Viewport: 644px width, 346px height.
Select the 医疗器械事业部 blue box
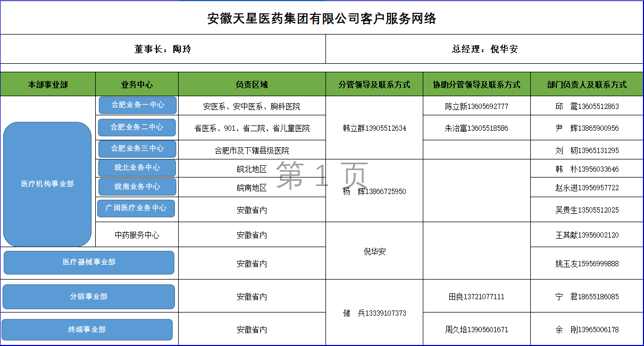[89, 263]
